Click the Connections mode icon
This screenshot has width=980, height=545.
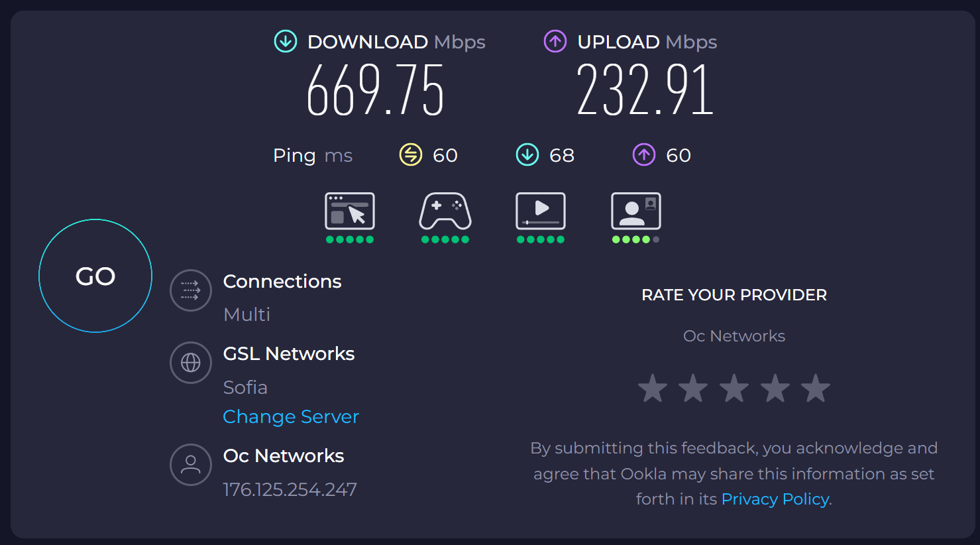(191, 290)
